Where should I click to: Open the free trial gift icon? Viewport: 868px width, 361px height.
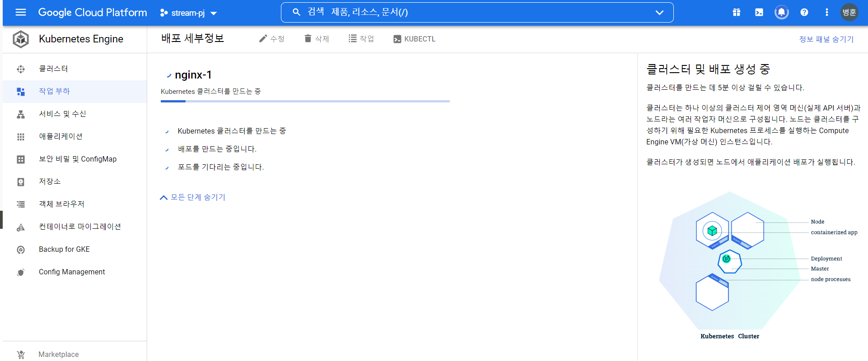pos(737,12)
